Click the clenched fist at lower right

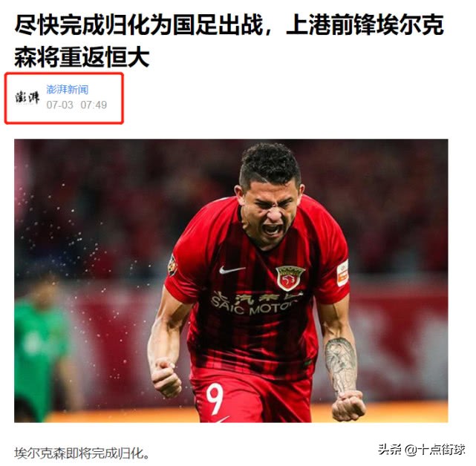coord(348,405)
